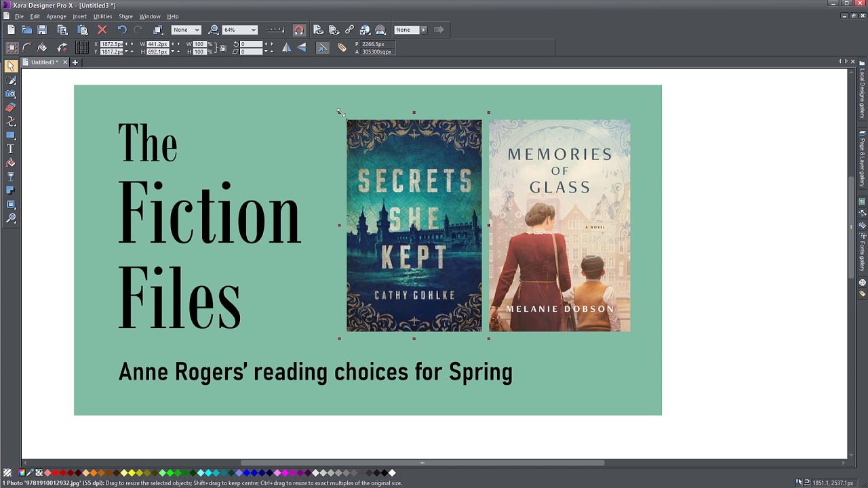Click the publish website icon
The image size is (868, 488).
380,30
